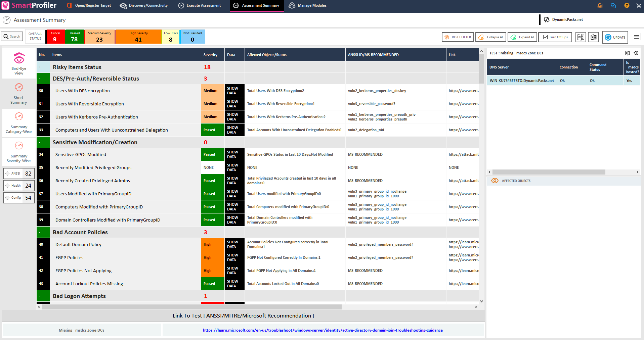The height and width of the screenshot is (340, 644).
Task: Open the help question mark icon
Action: (x=627, y=5)
